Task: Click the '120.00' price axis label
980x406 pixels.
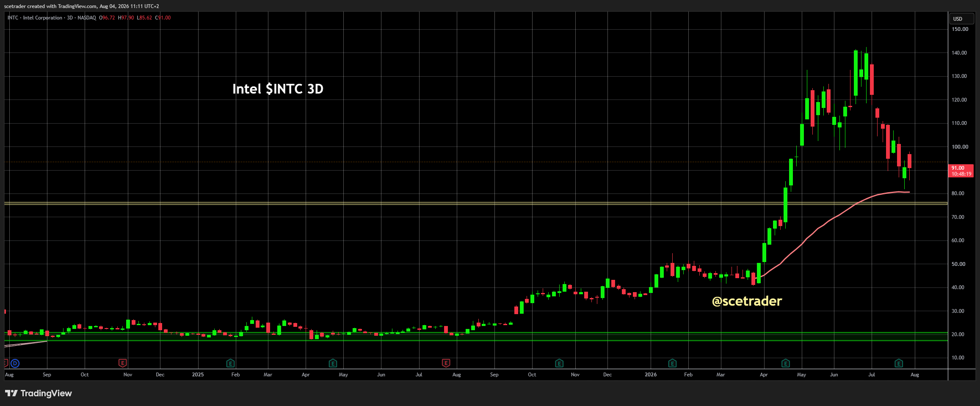Action: click(960, 100)
